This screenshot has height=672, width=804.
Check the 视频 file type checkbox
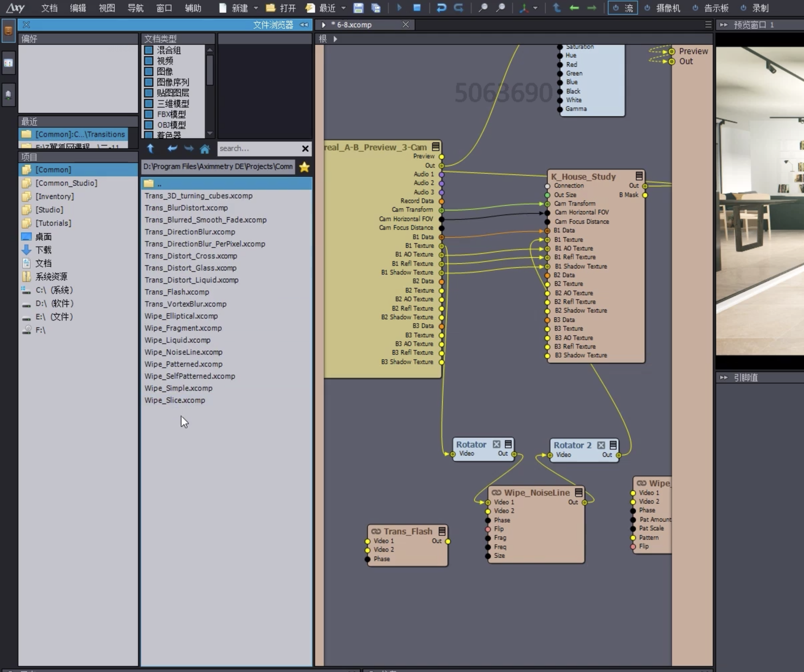[149, 61]
